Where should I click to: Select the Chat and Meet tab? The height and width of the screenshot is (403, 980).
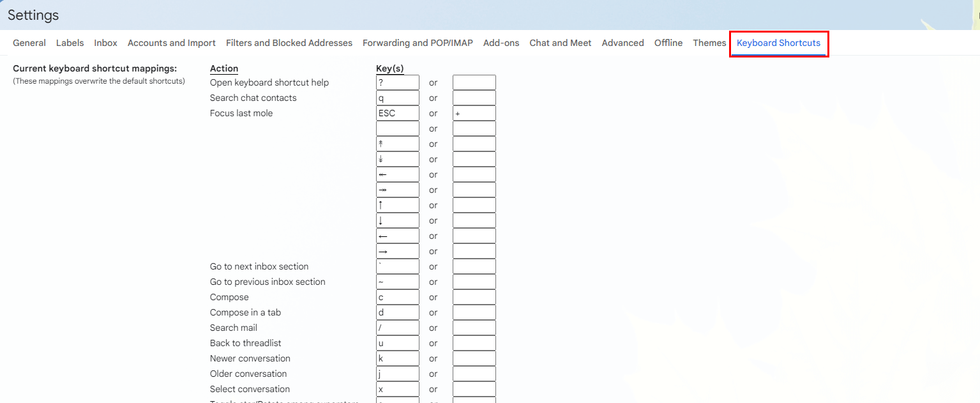pos(561,43)
